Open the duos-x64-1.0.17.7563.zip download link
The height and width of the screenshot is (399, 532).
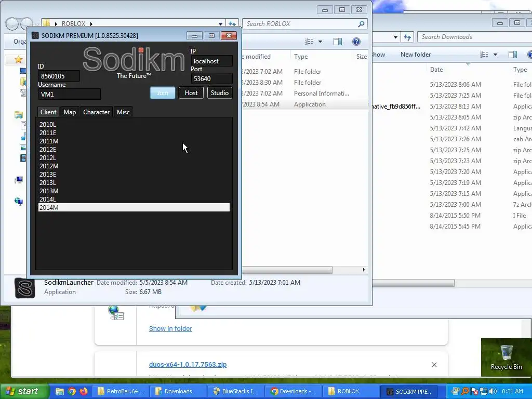tap(188, 364)
